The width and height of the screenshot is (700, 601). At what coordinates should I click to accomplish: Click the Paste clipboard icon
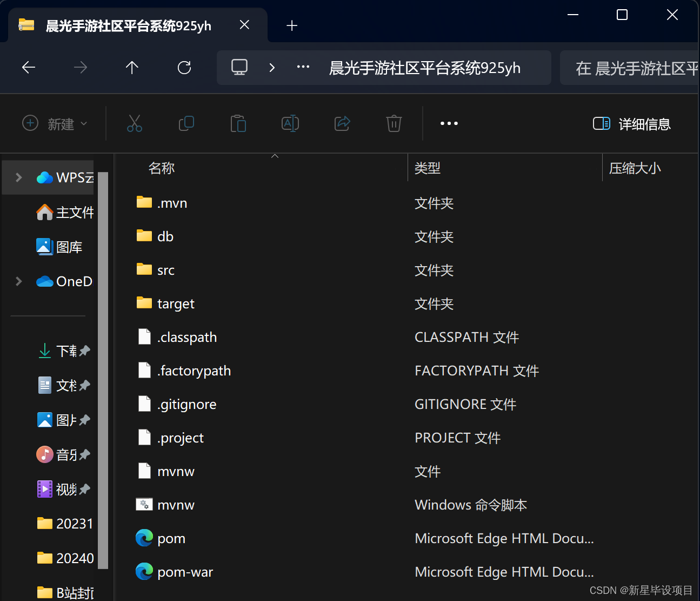pyautogui.click(x=238, y=123)
